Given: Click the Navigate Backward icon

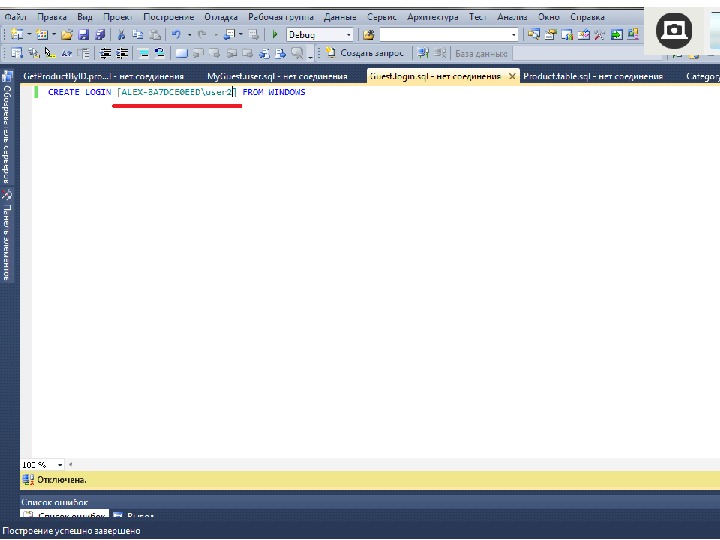Looking at the screenshot, I should point(230,34).
